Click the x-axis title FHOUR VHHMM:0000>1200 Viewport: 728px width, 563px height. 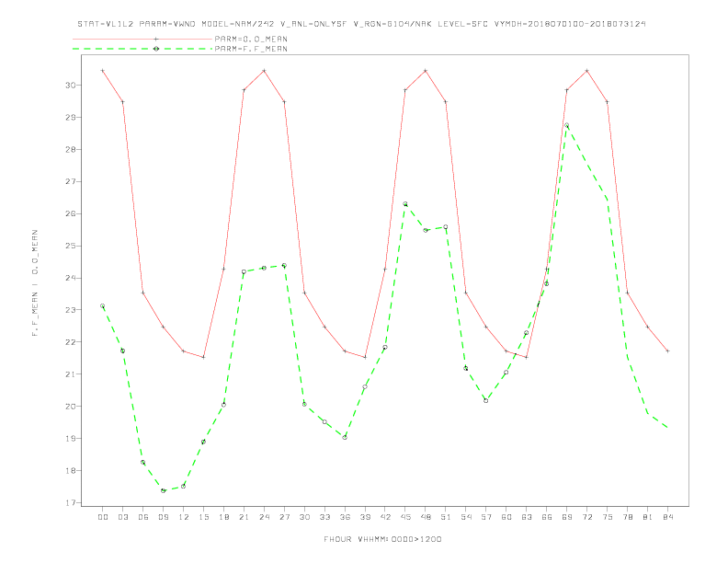click(x=382, y=539)
